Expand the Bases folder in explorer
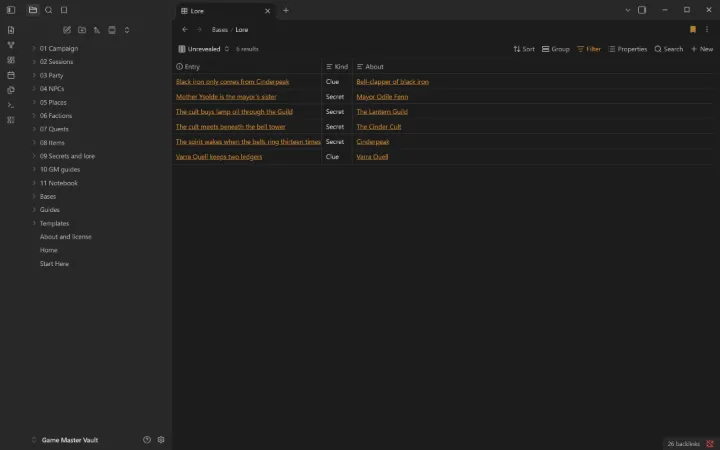The image size is (720, 450). pos(48,197)
